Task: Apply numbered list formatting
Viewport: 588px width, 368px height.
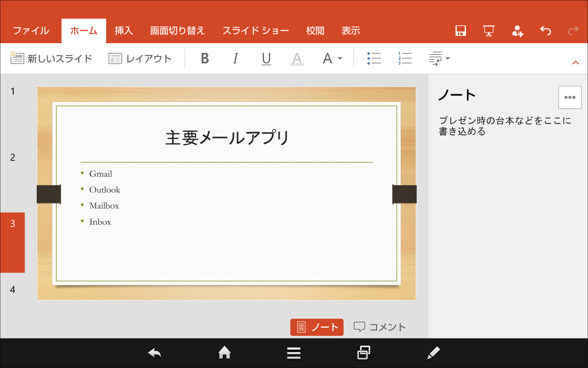Action: 404,58
